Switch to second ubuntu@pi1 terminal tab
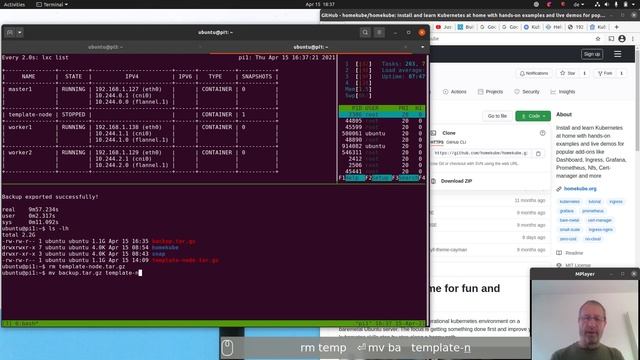The image size is (640, 360). coord(311,47)
